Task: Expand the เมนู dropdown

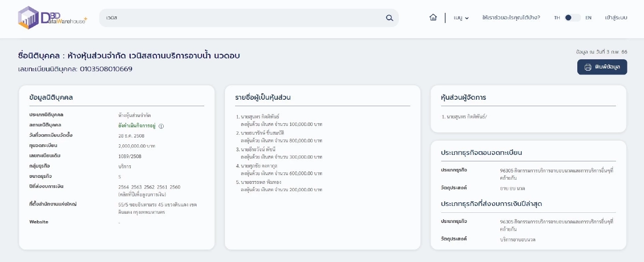Action: [x=460, y=18]
